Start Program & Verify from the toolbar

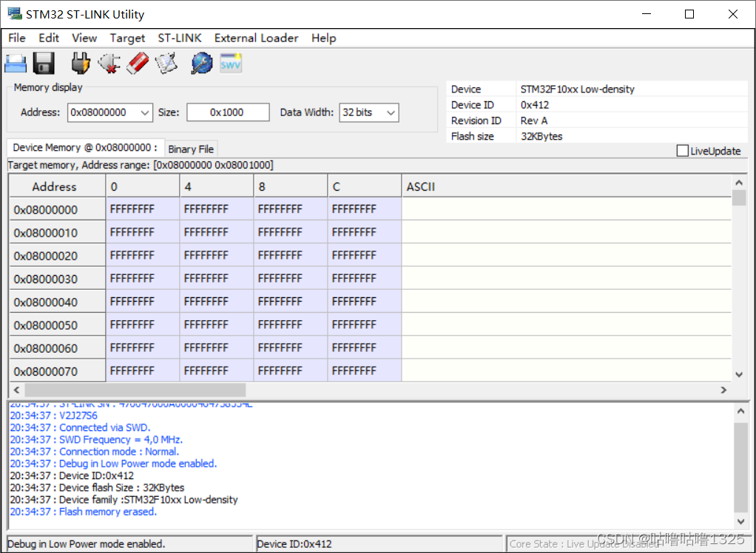[166, 64]
